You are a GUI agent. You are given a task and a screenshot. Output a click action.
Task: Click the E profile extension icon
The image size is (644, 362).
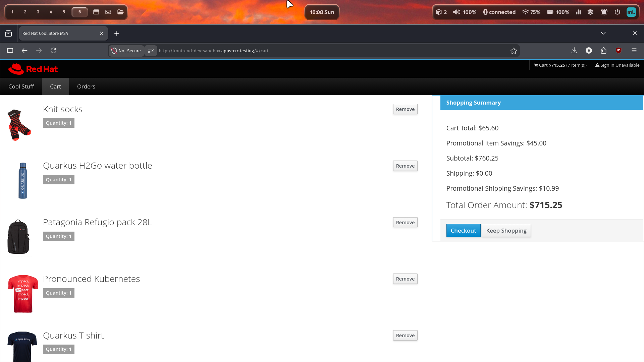coord(589,51)
